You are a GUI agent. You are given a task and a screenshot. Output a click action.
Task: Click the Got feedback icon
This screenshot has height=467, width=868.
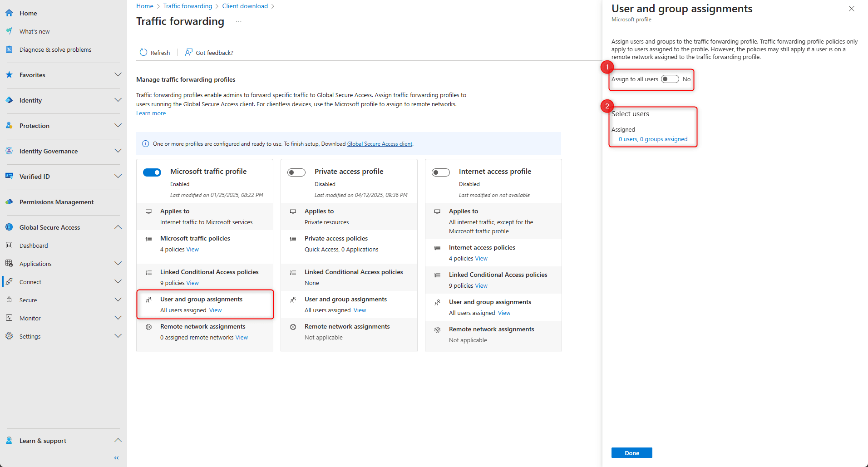189,53
